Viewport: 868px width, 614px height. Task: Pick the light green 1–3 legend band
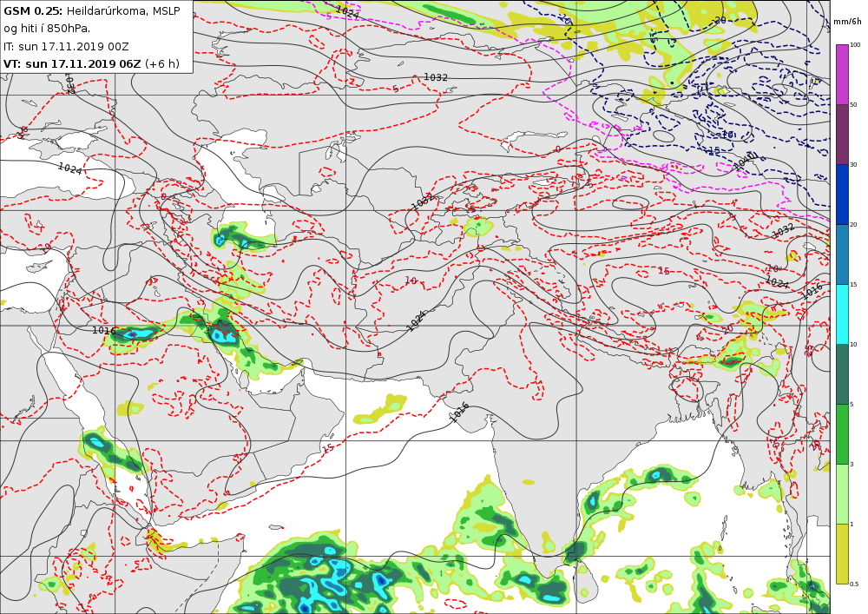click(841, 494)
